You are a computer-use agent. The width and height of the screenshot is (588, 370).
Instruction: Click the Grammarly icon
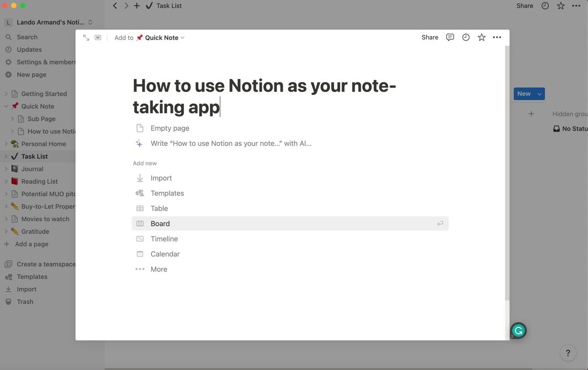point(518,330)
